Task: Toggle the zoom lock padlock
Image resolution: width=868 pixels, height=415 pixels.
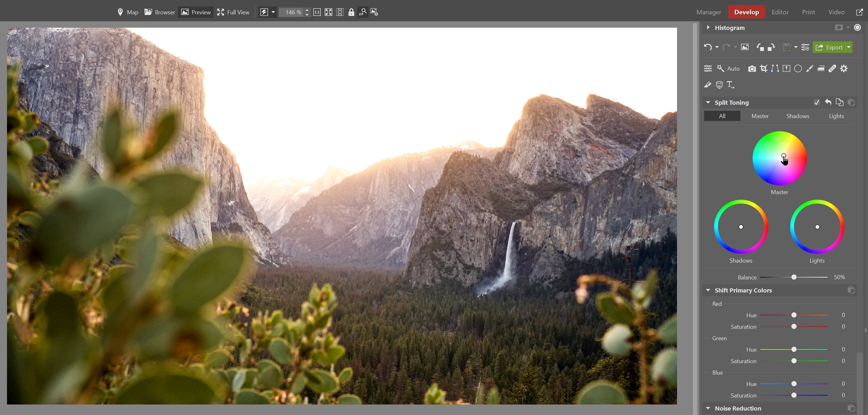Action: coord(351,12)
